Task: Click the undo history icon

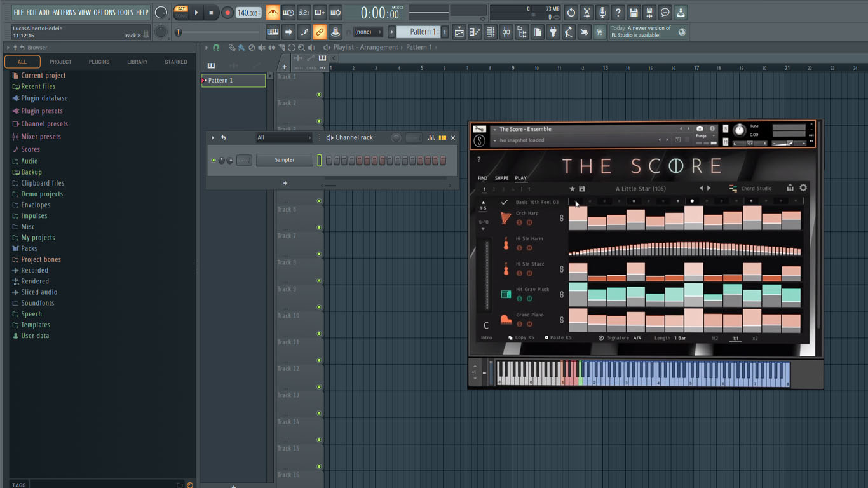Action: click(571, 13)
